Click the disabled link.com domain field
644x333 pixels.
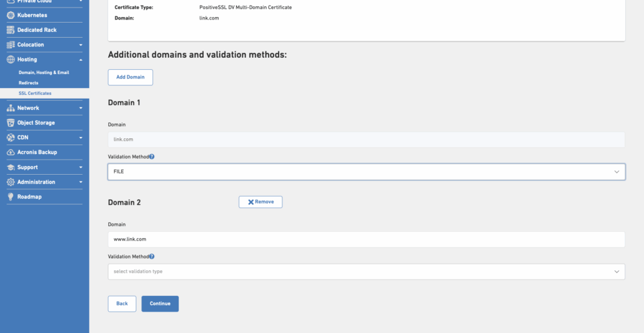pos(367,139)
